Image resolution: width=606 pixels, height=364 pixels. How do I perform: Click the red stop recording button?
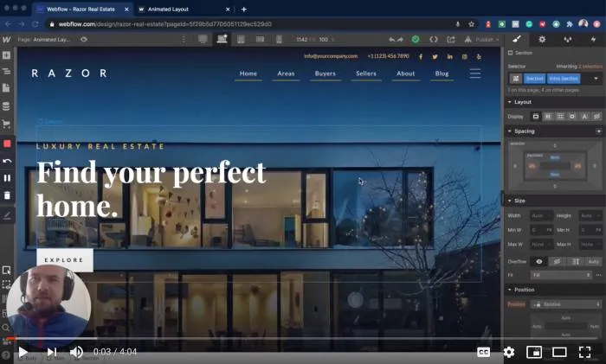[x=7, y=144]
